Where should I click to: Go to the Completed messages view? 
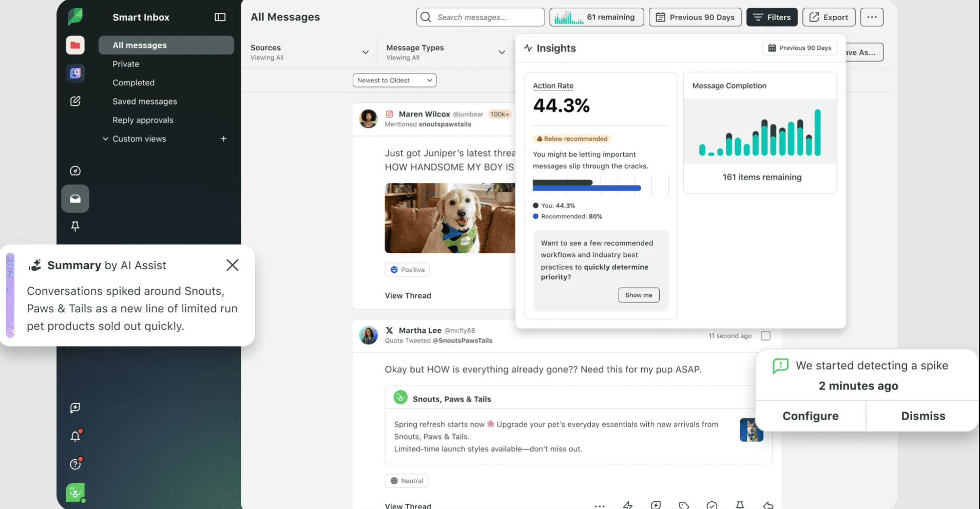coord(133,83)
